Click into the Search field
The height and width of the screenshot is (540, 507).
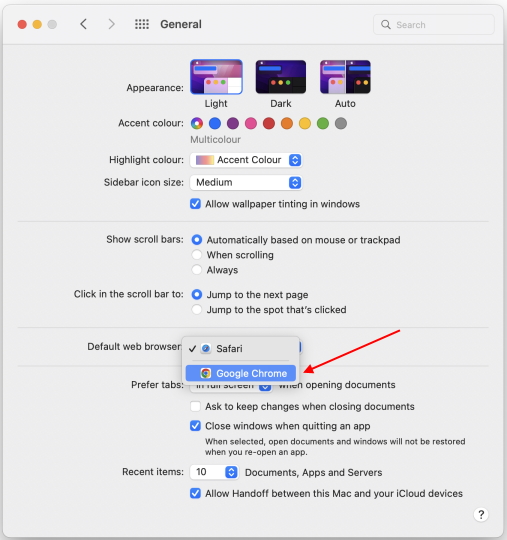click(x=434, y=24)
